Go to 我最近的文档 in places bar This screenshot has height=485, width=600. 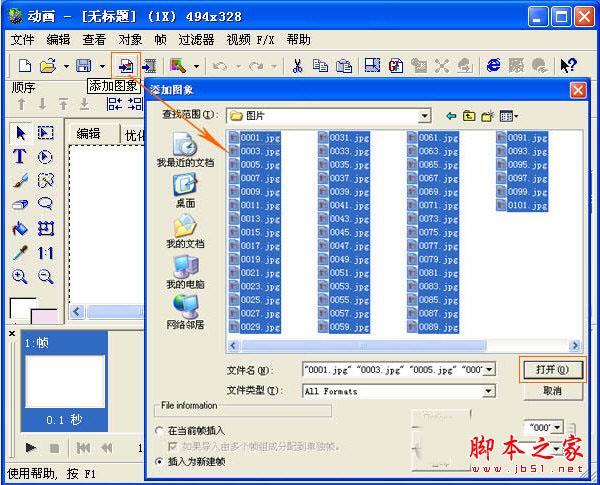click(185, 150)
